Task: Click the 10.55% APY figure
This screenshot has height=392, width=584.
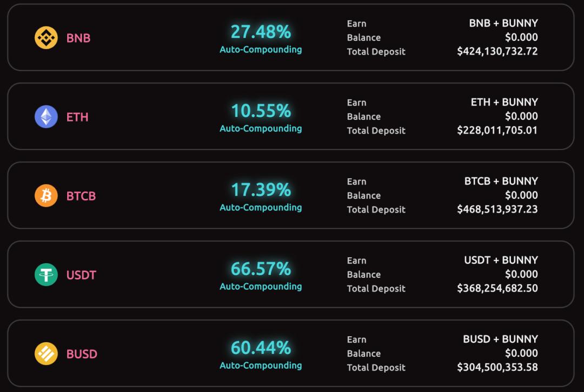Action: click(261, 111)
